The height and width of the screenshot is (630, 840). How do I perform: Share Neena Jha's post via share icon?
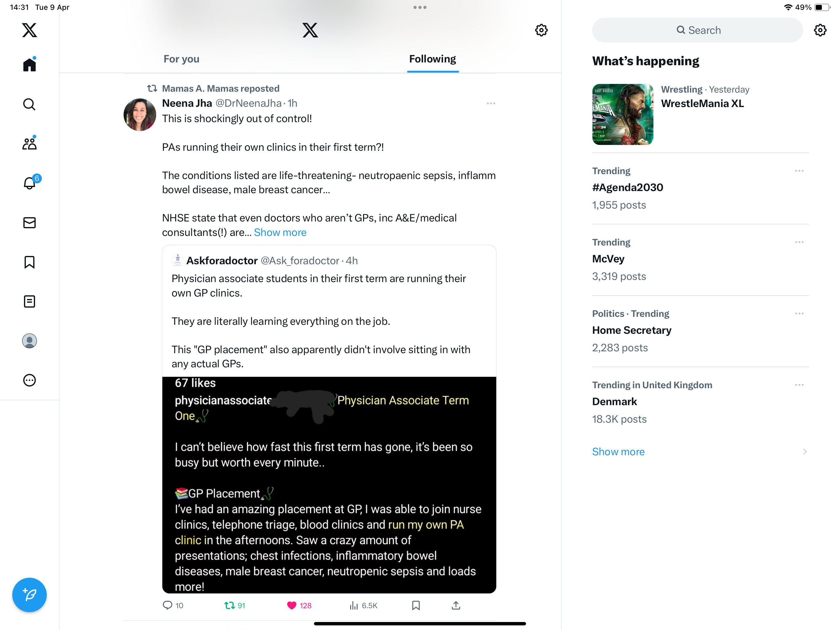coord(456,606)
